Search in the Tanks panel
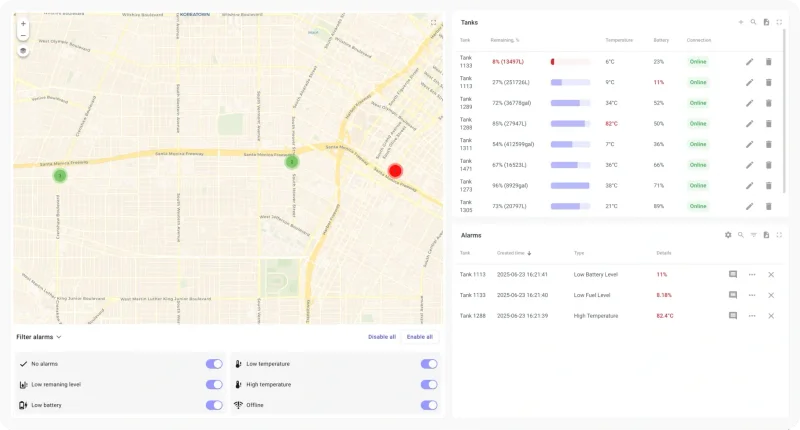 coord(753,22)
